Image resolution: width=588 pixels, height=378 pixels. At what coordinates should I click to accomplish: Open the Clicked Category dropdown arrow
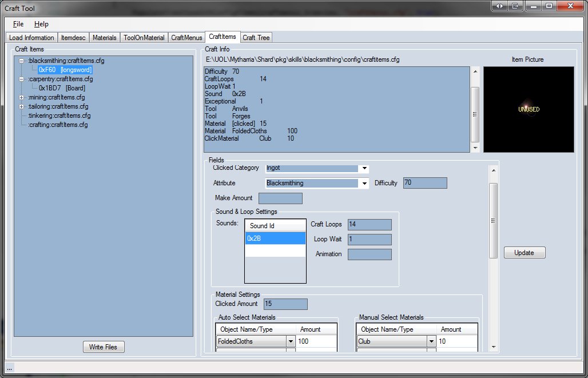pos(364,168)
